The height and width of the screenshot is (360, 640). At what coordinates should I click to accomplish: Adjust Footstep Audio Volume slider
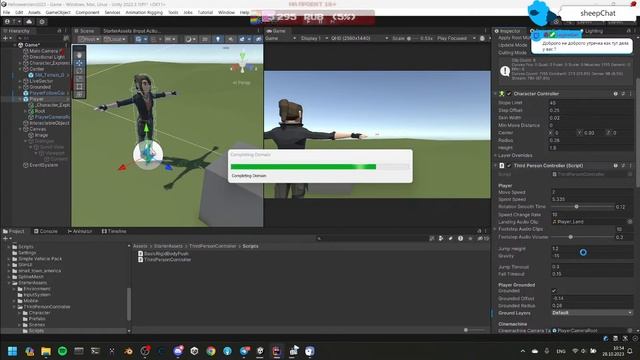570,237
